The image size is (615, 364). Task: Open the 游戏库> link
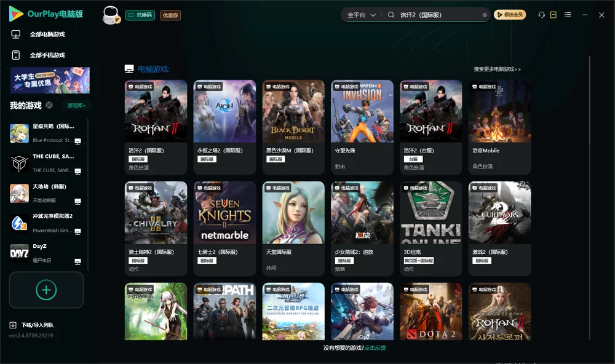(76, 105)
